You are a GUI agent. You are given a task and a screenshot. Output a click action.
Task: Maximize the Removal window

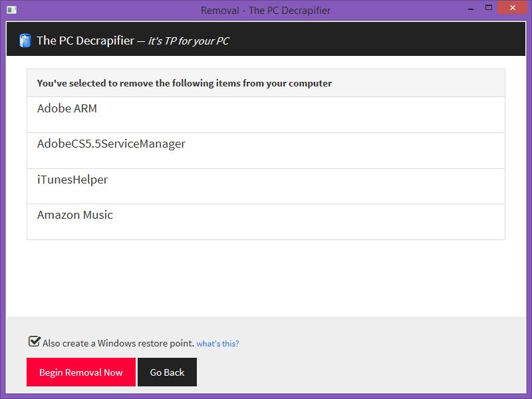pos(489,8)
